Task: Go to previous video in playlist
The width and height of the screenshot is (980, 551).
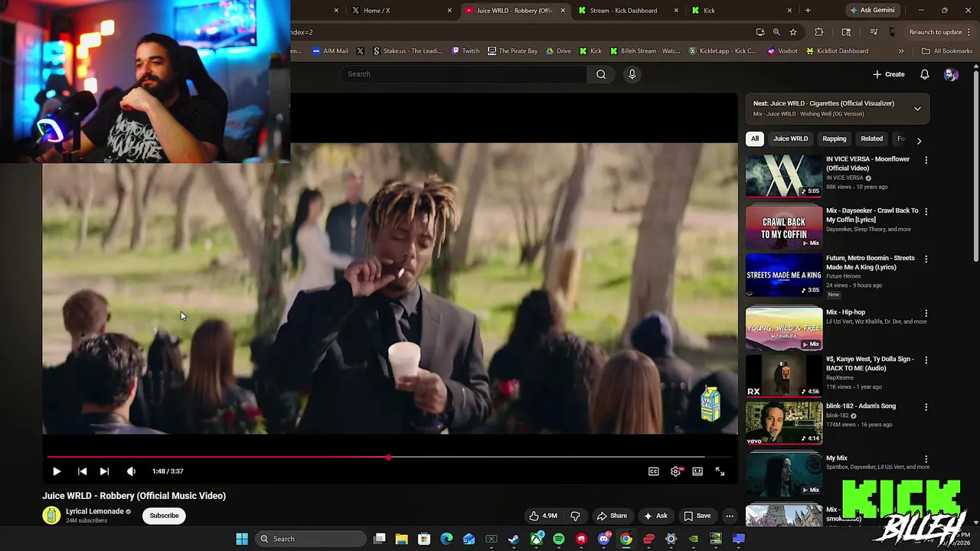Action: click(x=82, y=471)
